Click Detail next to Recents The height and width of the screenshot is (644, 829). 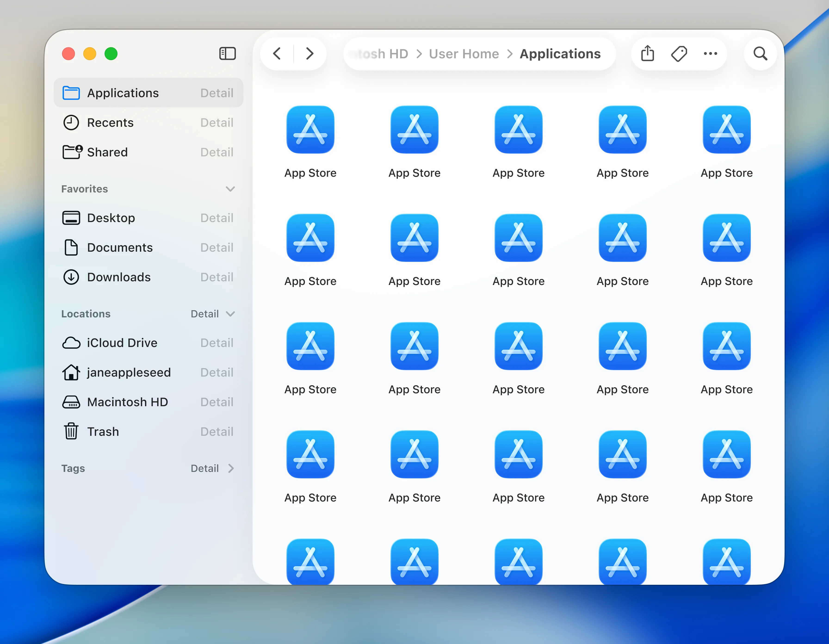[x=217, y=123]
